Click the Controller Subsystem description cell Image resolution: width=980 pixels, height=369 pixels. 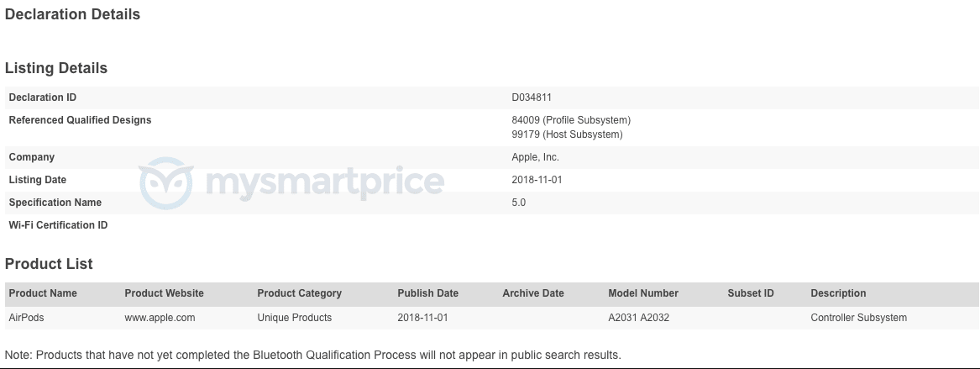pyautogui.click(x=858, y=318)
